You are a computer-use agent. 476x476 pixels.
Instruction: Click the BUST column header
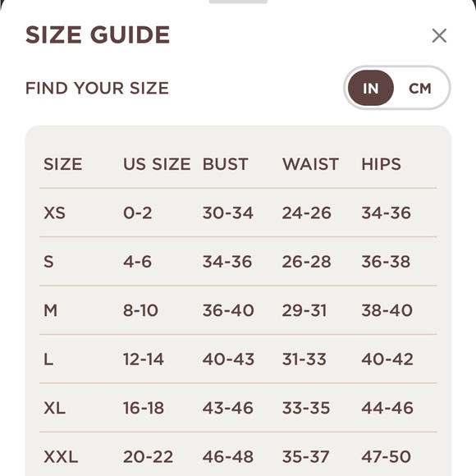pyautogui.click(x=225, y=164)
